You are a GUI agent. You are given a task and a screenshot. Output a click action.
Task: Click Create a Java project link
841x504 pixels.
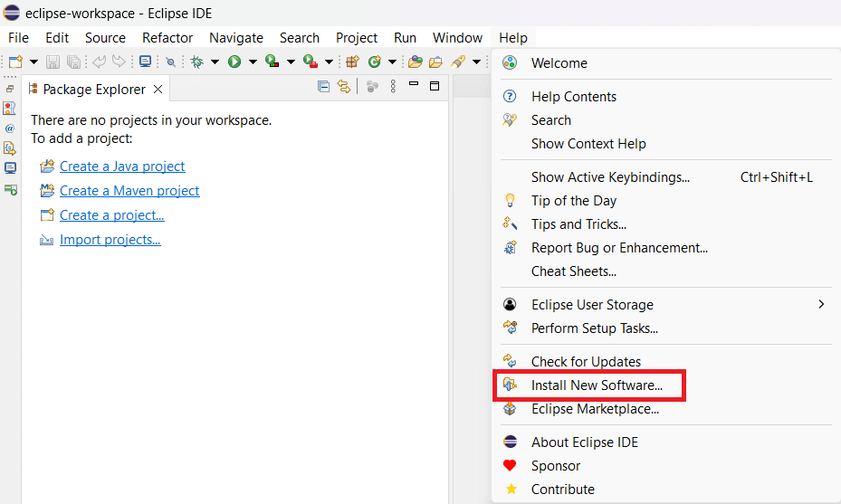122,166
